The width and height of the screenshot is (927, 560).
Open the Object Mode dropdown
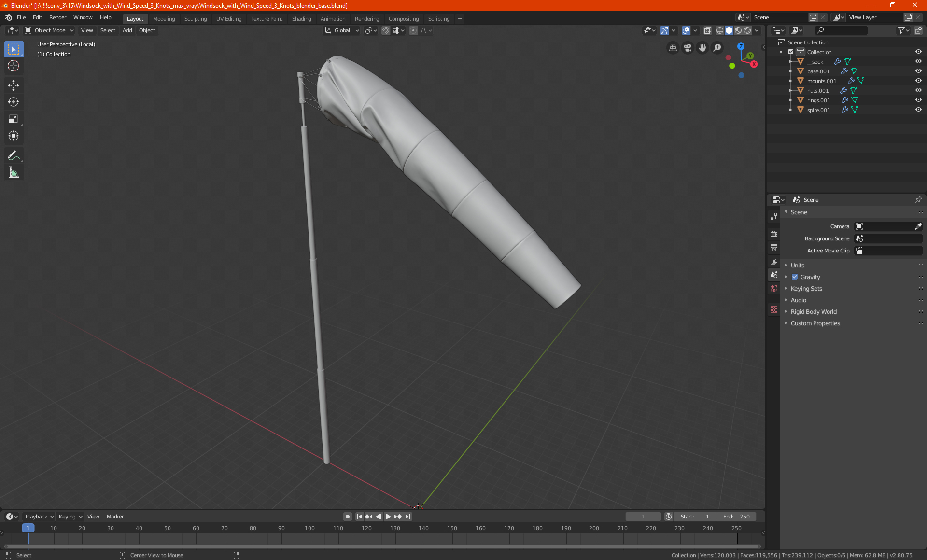click(49, 30)
